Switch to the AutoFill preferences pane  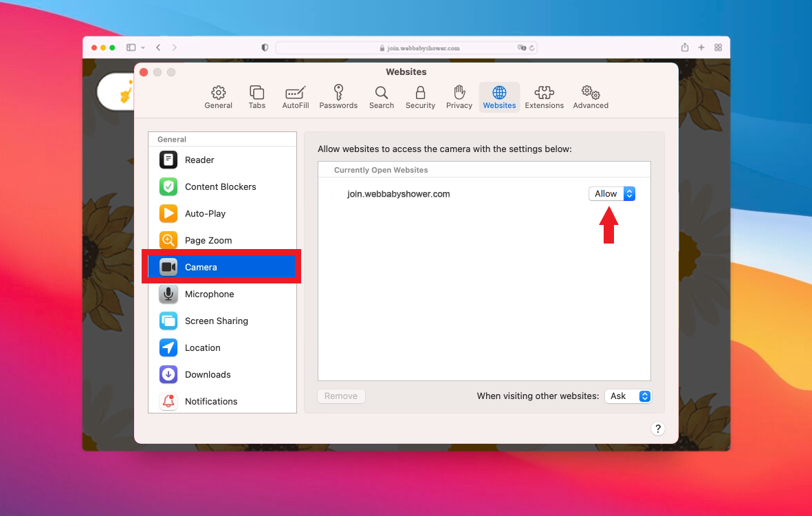[295, 98]
